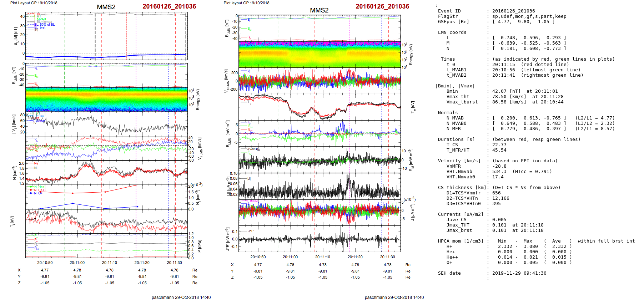Click the 'BL 50% of BL' legend entry
The height and width of the screenshot is (300, 644).
pos(45,25)
